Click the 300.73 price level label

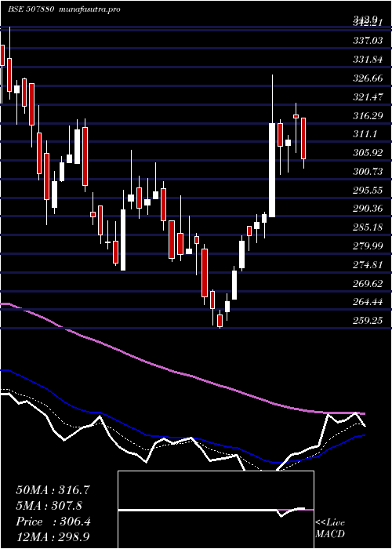[367, 172]
